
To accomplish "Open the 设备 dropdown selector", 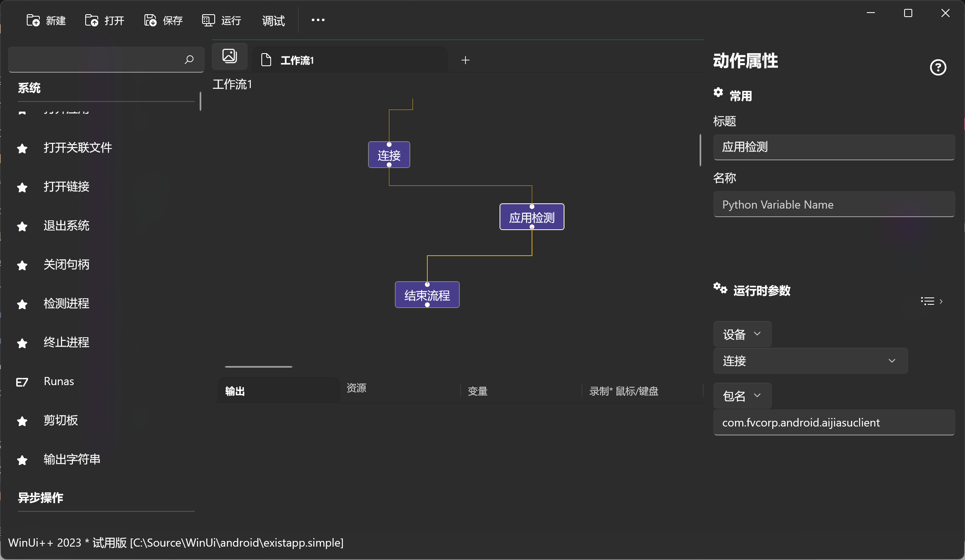I will (x=741, y=334).
